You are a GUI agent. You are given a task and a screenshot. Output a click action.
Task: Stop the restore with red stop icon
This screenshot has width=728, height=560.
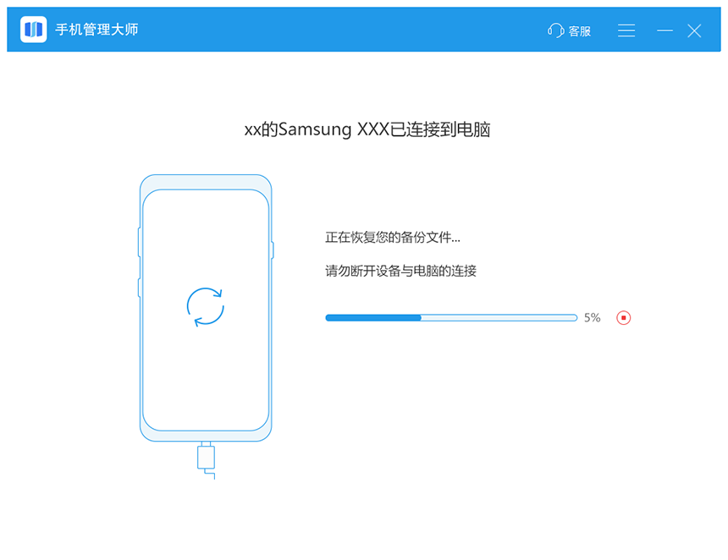(x=623, y=318)
